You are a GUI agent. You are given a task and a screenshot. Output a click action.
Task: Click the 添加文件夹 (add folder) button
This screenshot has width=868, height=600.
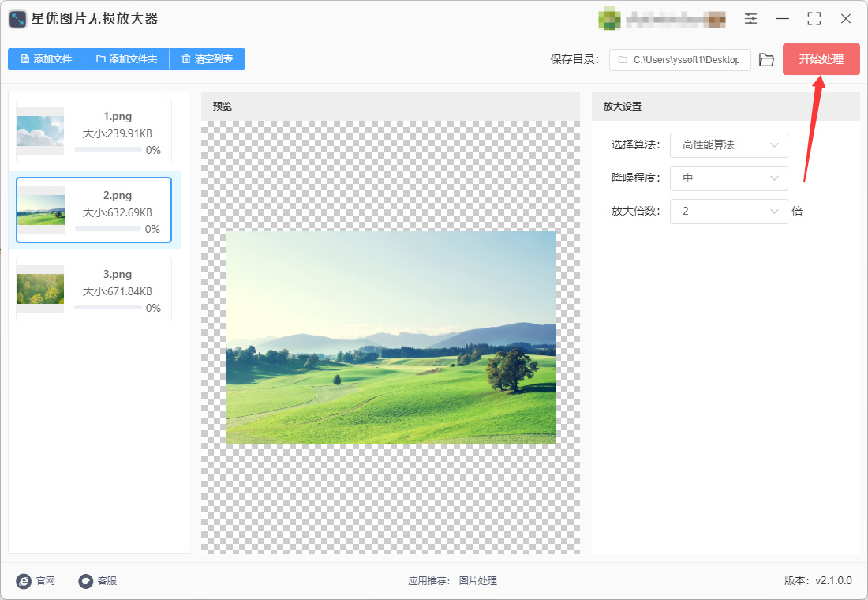click(x=127, y=59)
